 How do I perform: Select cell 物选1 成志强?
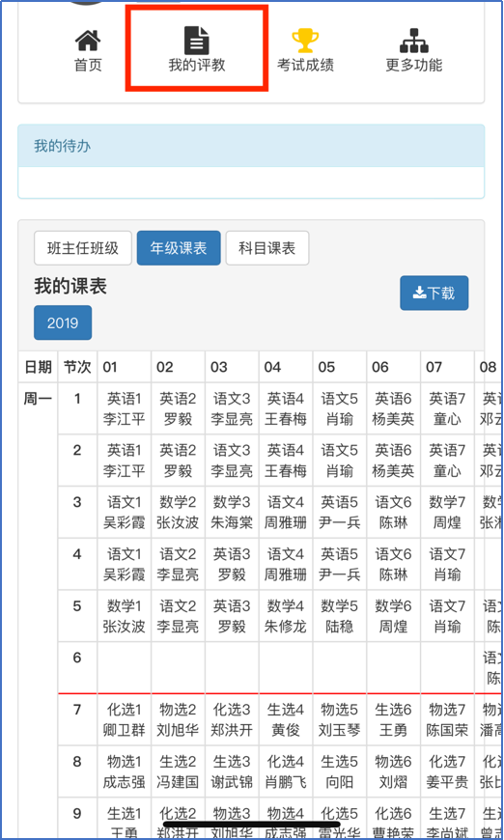[x=125, y=771]
